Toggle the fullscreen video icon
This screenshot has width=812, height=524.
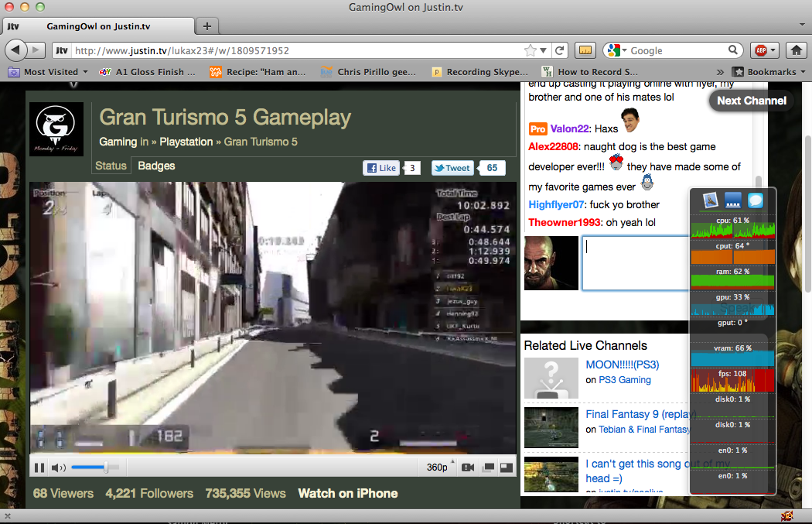[505, 467]
